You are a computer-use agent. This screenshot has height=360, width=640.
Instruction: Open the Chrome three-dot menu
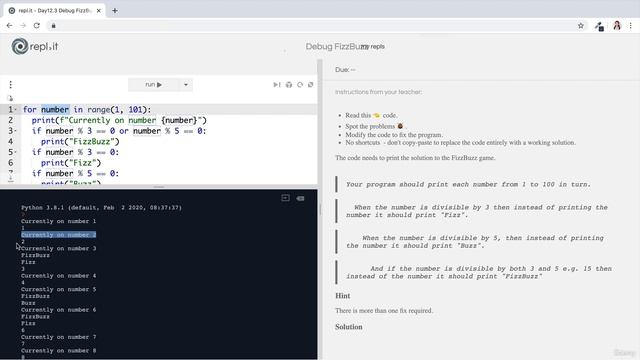(x=631, y=26)
